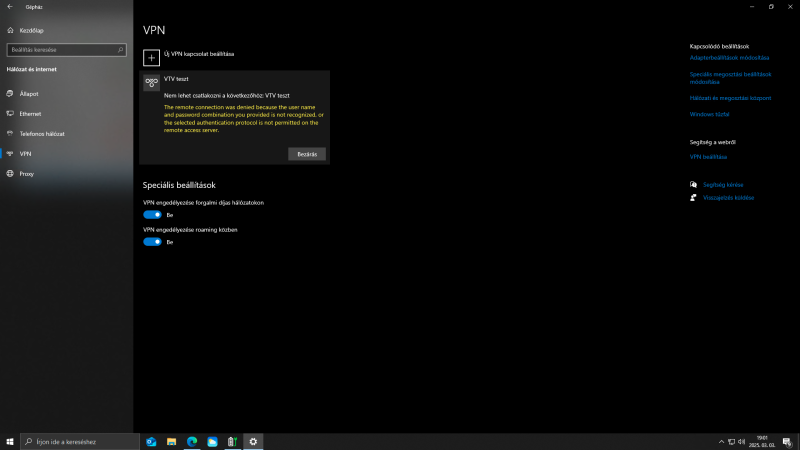800x450 pixels.
Task: Open the Weather app from the taskbar
Action: pos(212,442)
